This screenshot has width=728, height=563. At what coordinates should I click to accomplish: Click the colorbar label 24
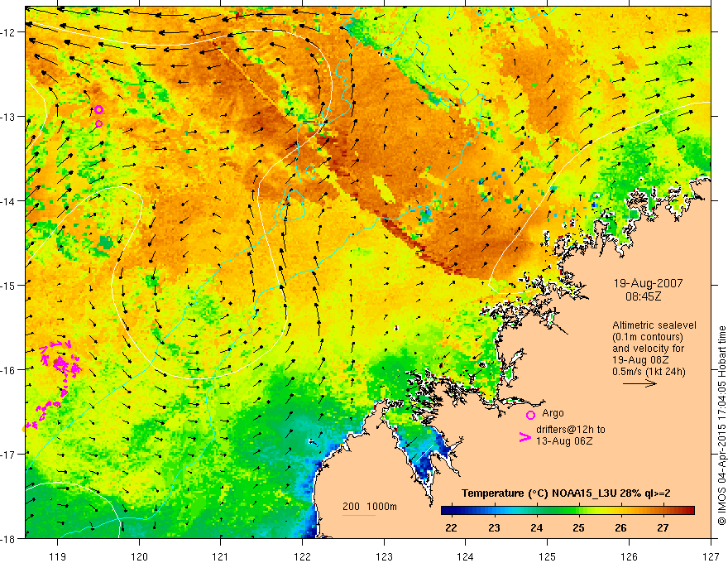[536, 527]
